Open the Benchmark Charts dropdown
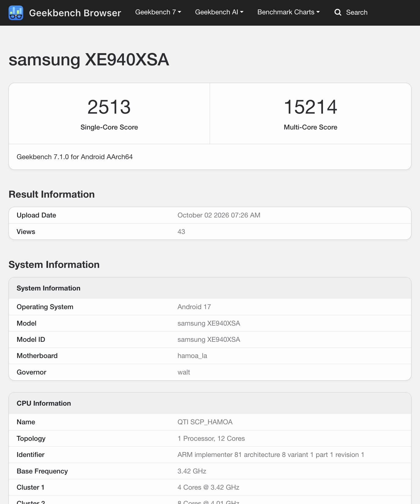Image resolution: width=420 pixels, height=504 pixels. tap(288, 12)
